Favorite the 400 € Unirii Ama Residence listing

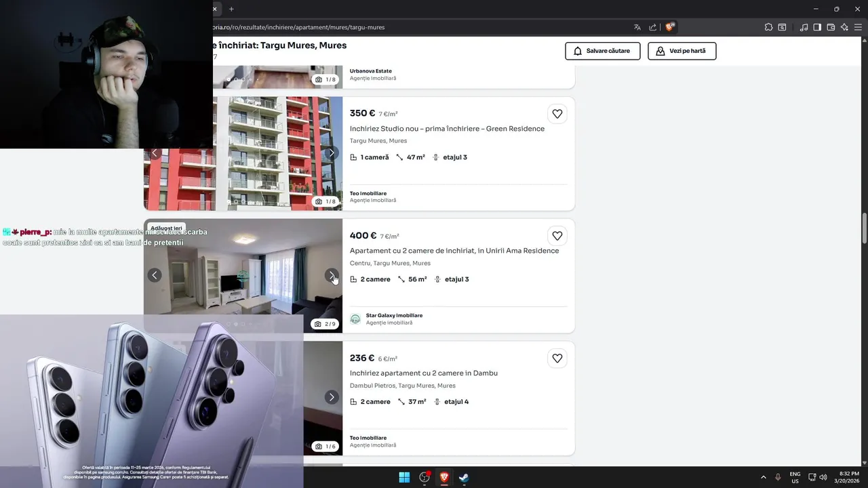click(x=557, y=236)
